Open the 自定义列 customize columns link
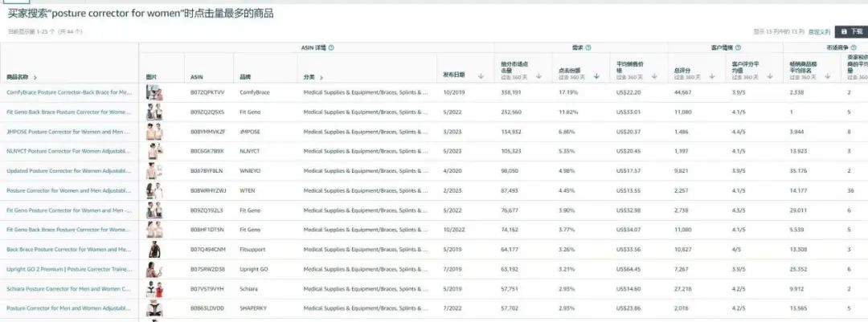868x322 pixels. 819,31
